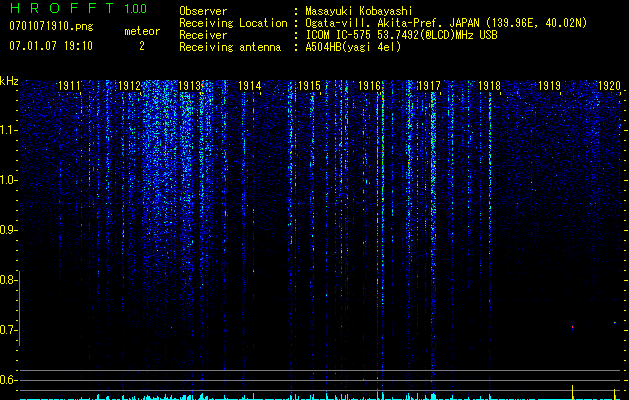The image size is (629, 400).
Task: Click the Observer field label
Action: click(203, 11)
